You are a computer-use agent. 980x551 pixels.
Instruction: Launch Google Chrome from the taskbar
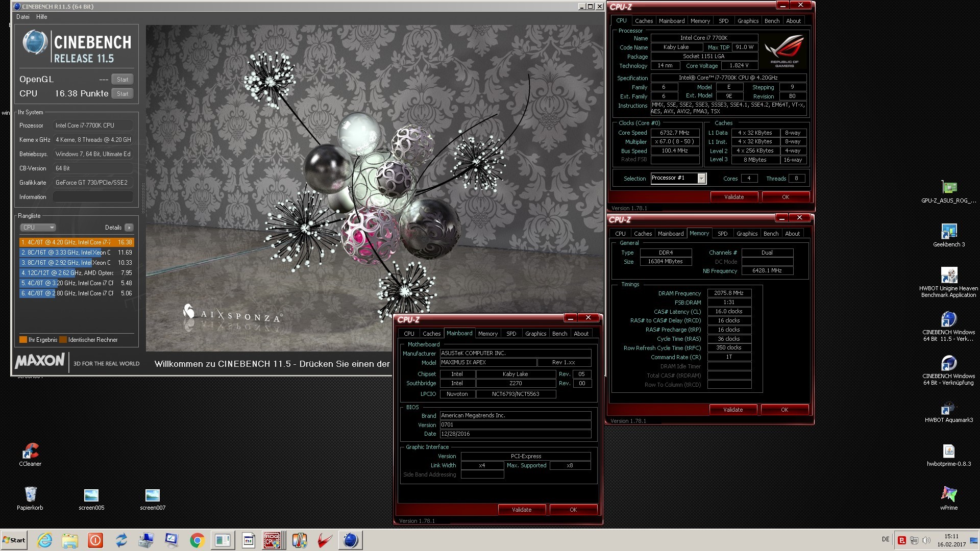pyautogui.click(x=197, y=540)
